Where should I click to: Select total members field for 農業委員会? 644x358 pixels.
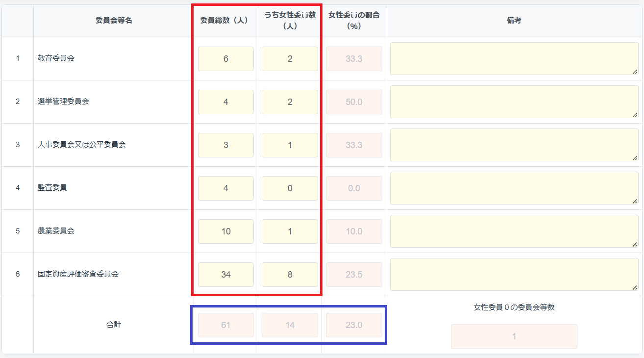click(x=226, y=231)
